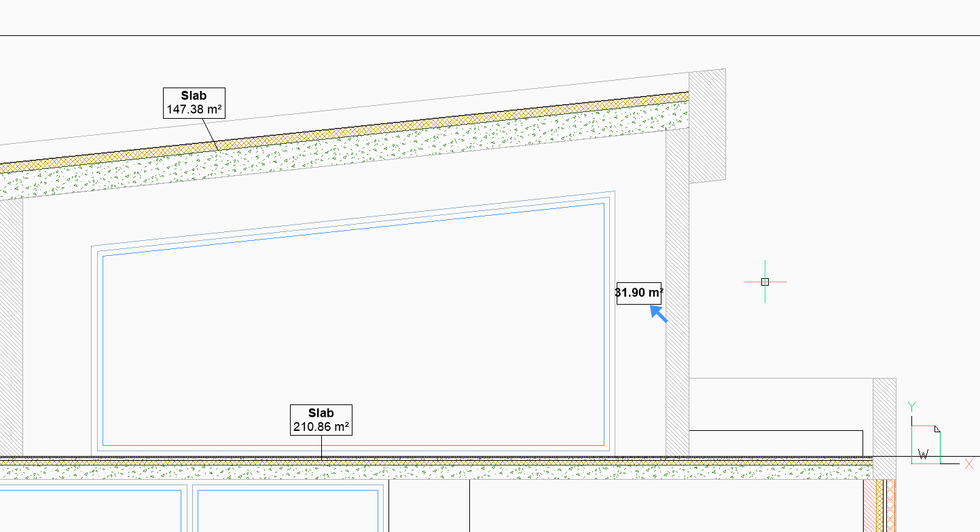Viewport: 980px width, 532px height.
Task: Select the tall hatched wall right of 31.90 label
Action: 677,292
